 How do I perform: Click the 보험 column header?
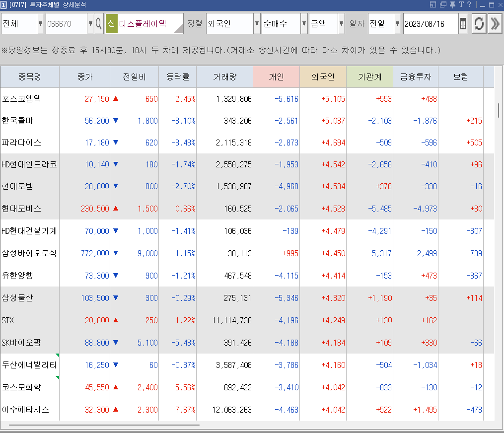coord(461,77)
